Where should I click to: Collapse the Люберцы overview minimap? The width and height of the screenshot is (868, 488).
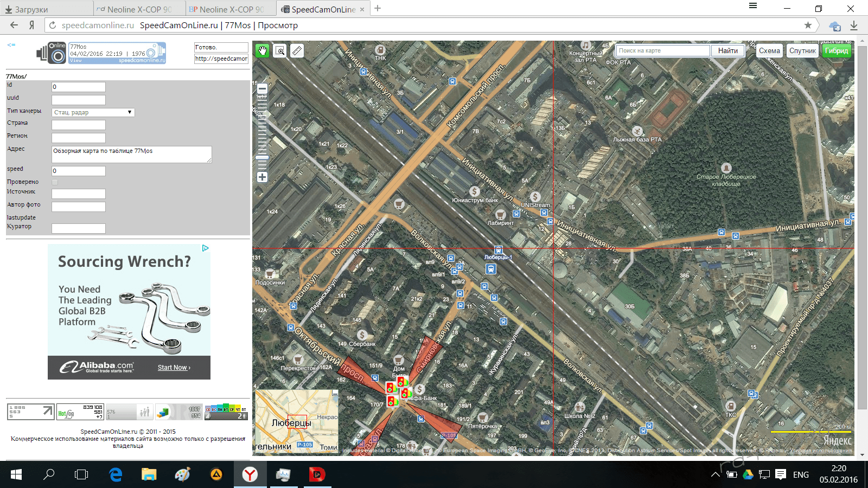point(335,394)
